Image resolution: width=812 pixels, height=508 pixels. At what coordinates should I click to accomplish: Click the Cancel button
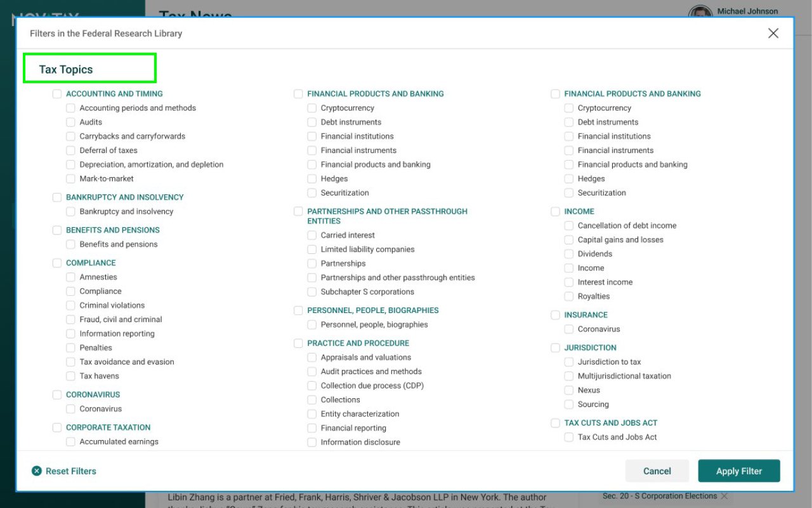657,471
